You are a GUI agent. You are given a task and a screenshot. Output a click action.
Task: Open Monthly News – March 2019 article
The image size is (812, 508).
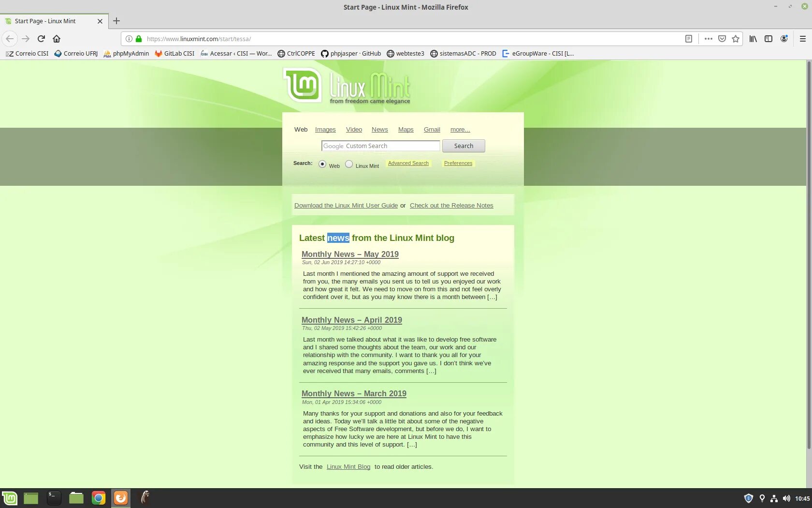click(354, 393)
